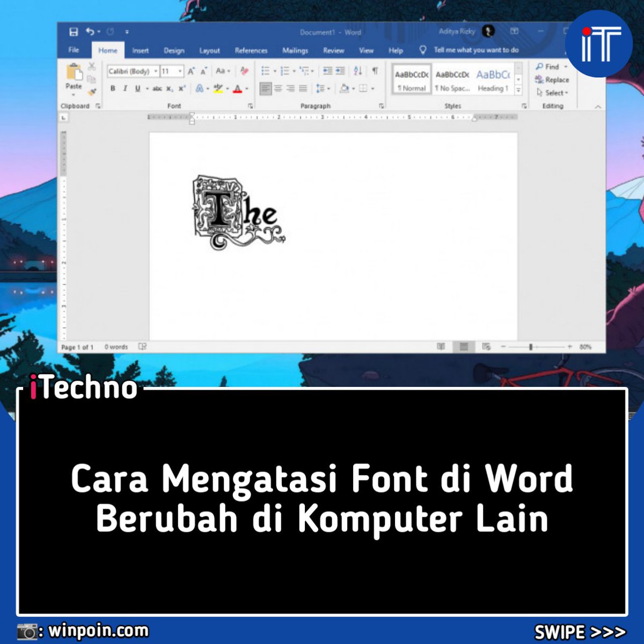Apply red font color
This screenshot has height=644, width=644.
pos(238,89)
